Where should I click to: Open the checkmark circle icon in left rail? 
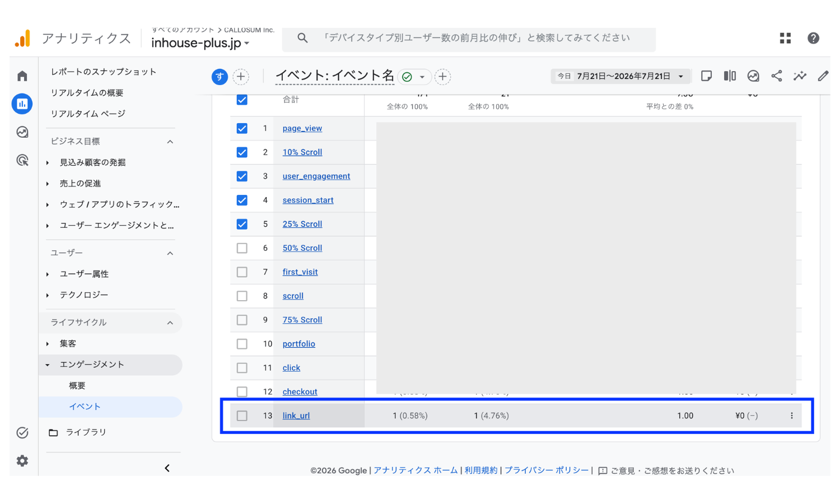22,432
